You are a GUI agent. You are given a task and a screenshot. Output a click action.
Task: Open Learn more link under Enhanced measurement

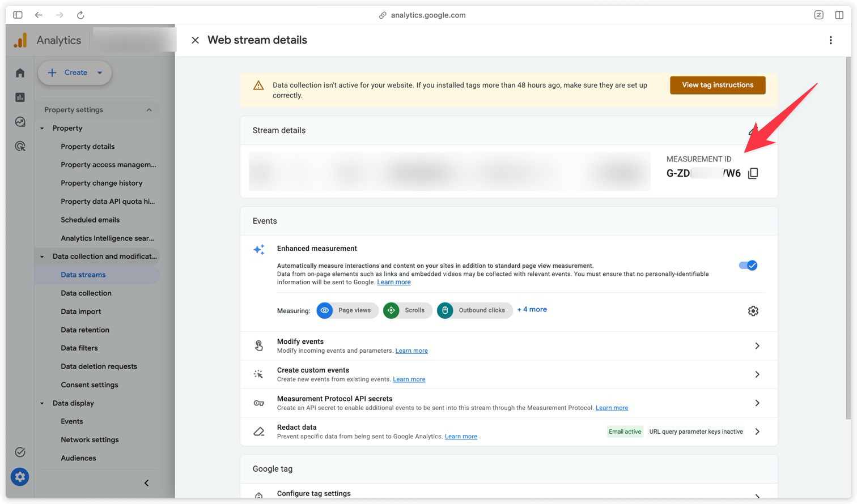pos(394,282)
